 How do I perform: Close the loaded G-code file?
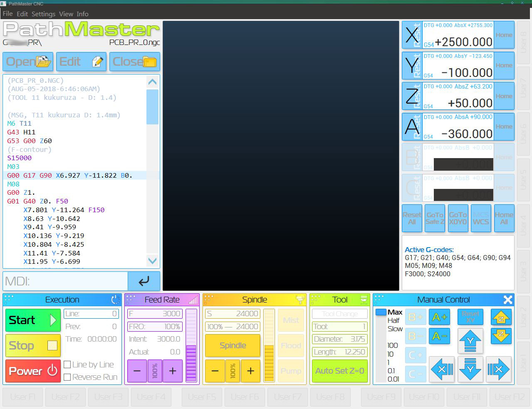click(x=135, y=62)
